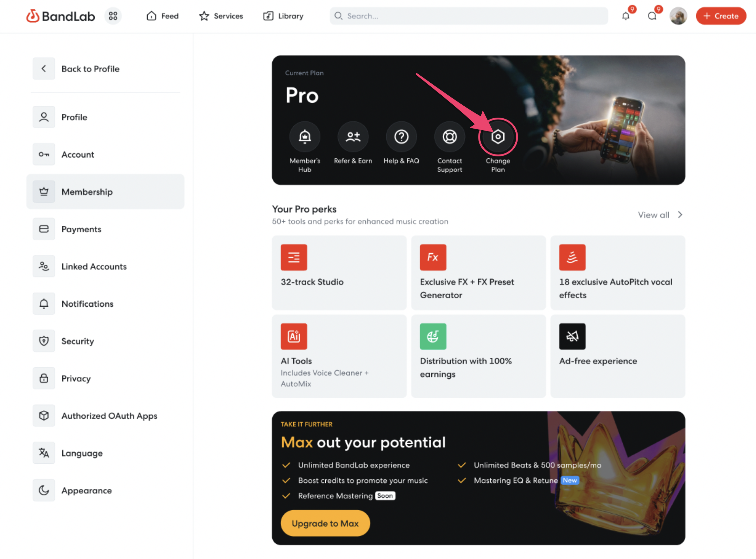Click the Authorized OAuth Apps cube icon
756x559 pixels.
click(x=44, y=416)
